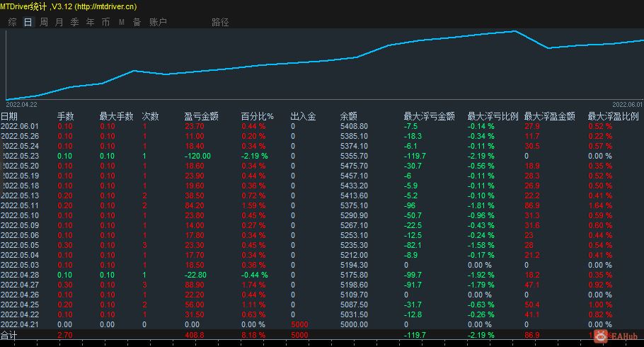Viewport: 644px width, 347px height.
Task: Open the 账户 account tab
Action: click(158, 22)
